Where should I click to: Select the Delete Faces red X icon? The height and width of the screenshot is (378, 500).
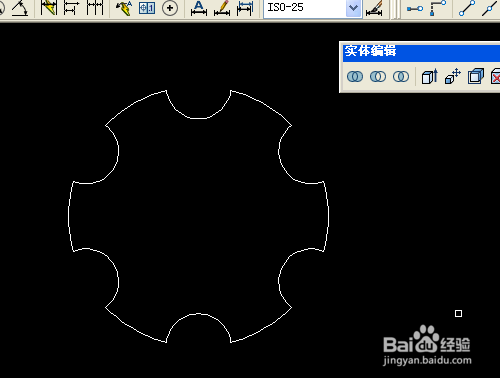(496, 77)
